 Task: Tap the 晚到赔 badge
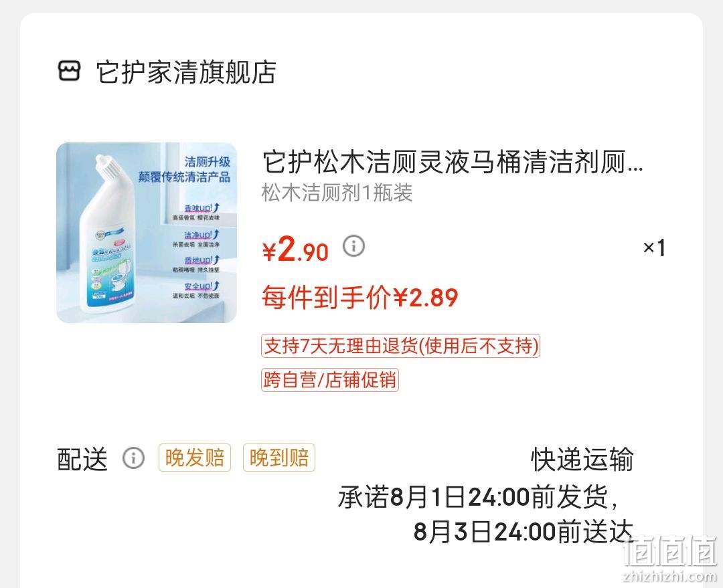(279, 458)
